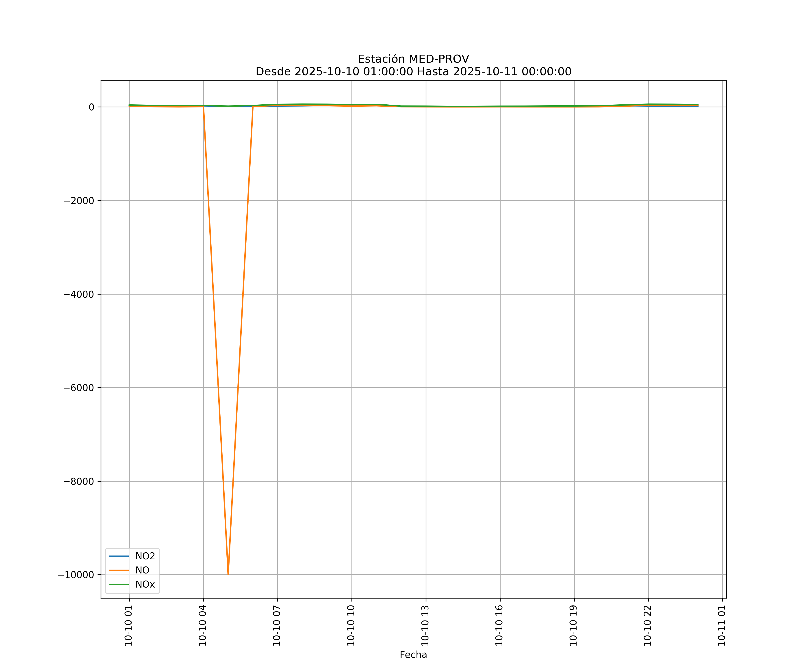Click the 0 y-axis tick label
807x672 pixels.
click(91, 108)
